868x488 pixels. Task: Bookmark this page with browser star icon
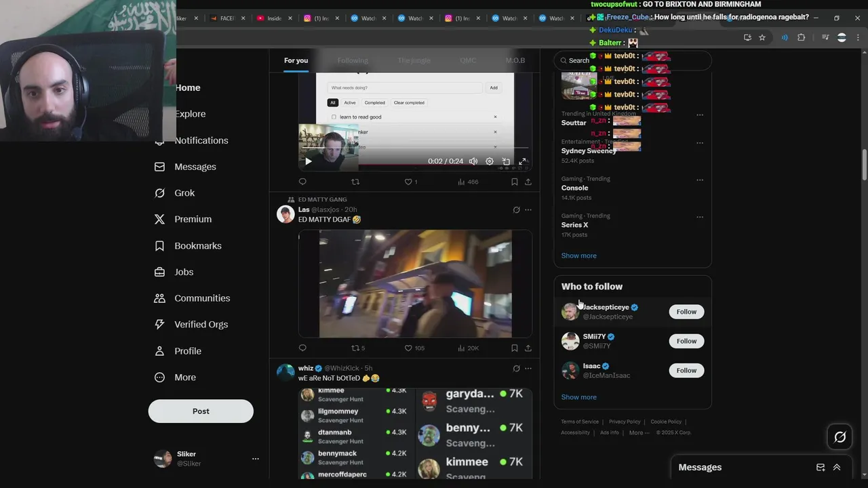[762, 37]
